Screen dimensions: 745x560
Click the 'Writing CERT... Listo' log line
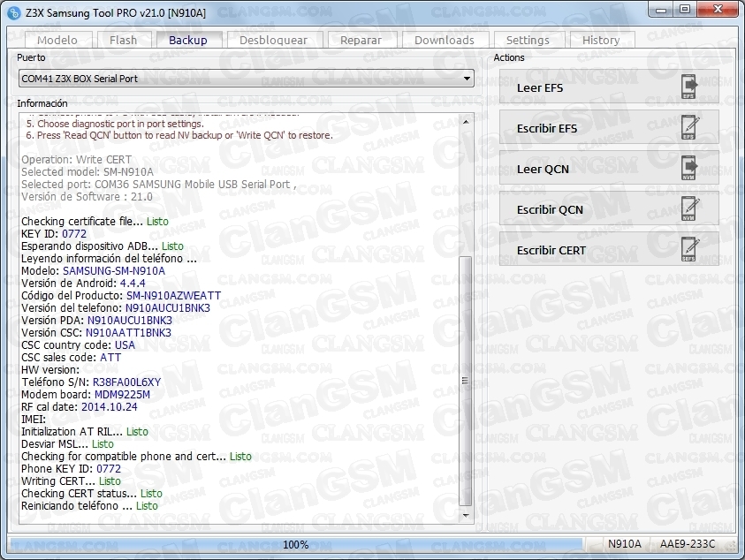[x=71, y=481]
